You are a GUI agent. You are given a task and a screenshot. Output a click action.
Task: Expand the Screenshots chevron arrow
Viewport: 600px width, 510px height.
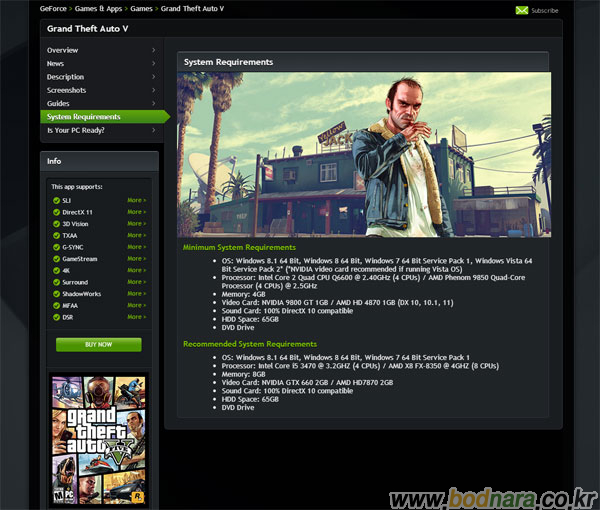click(153, 90)
